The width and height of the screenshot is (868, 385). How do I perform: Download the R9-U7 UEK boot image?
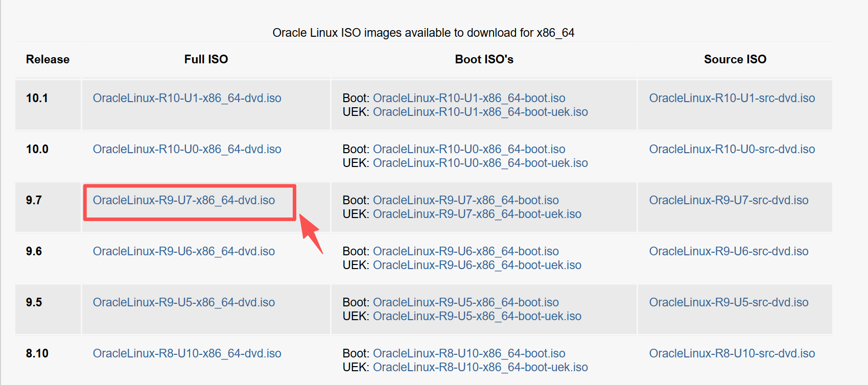pyautogui.click(x=477, y=214)
